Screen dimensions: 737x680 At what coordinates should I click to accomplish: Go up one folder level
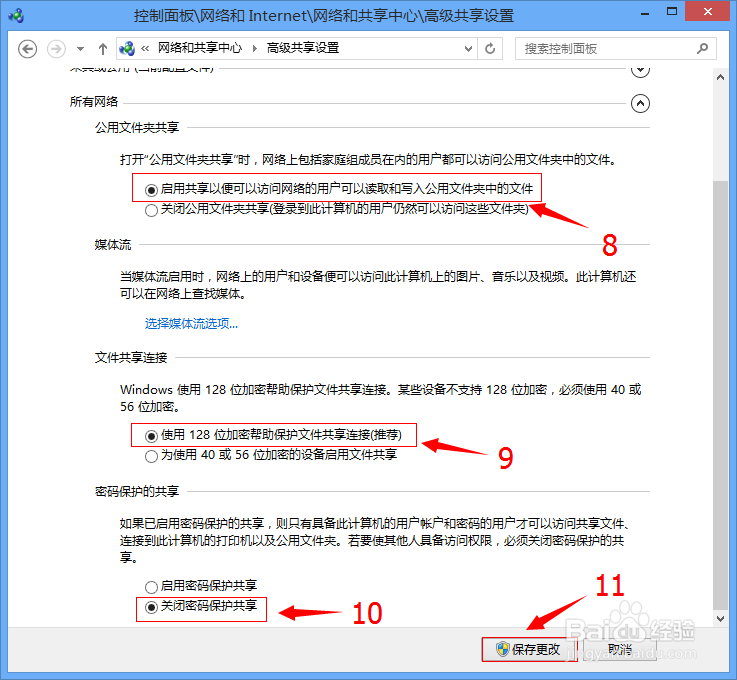click(x=103, y=49)
